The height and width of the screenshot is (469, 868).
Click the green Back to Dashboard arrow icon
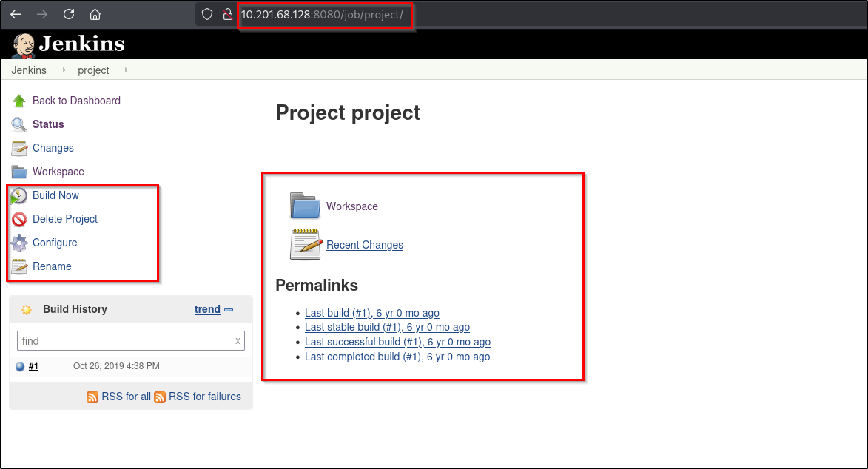(x=19, y=101)
